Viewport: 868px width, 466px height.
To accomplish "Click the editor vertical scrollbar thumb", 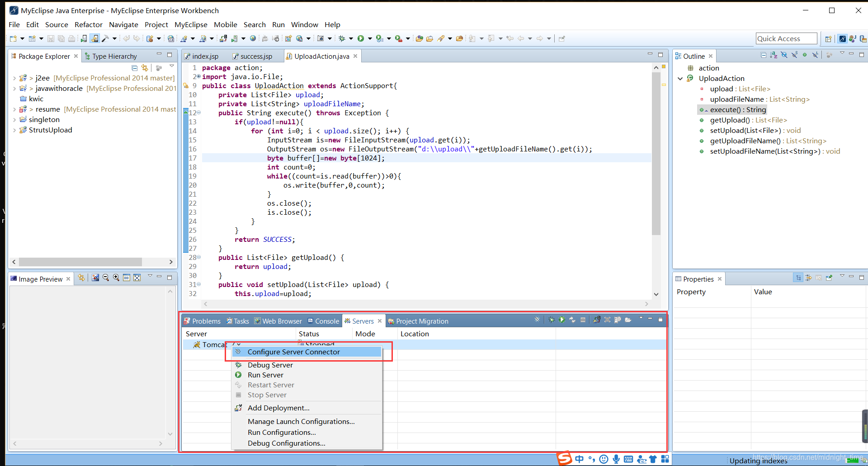I will tap(656, 154).
